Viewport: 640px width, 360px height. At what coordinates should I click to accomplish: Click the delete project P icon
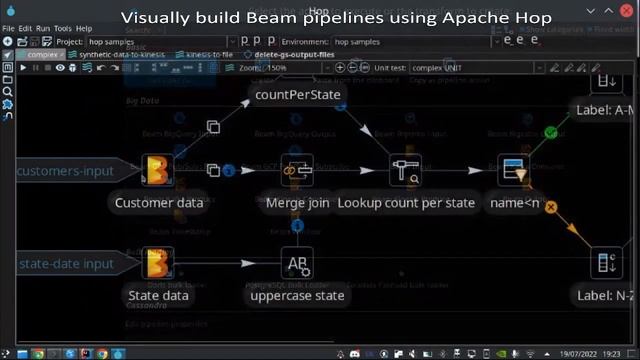pyautogui.click(x=271, y=41)
